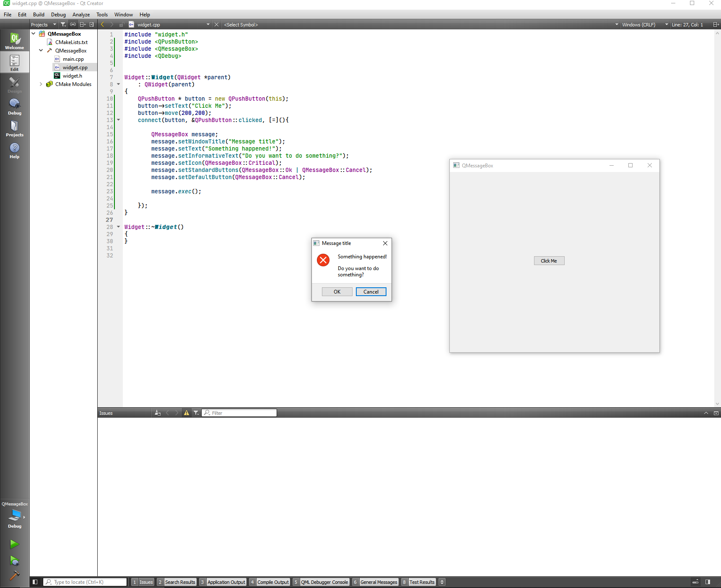
Task: Show the General Messages pane
Action: [375, 582]
